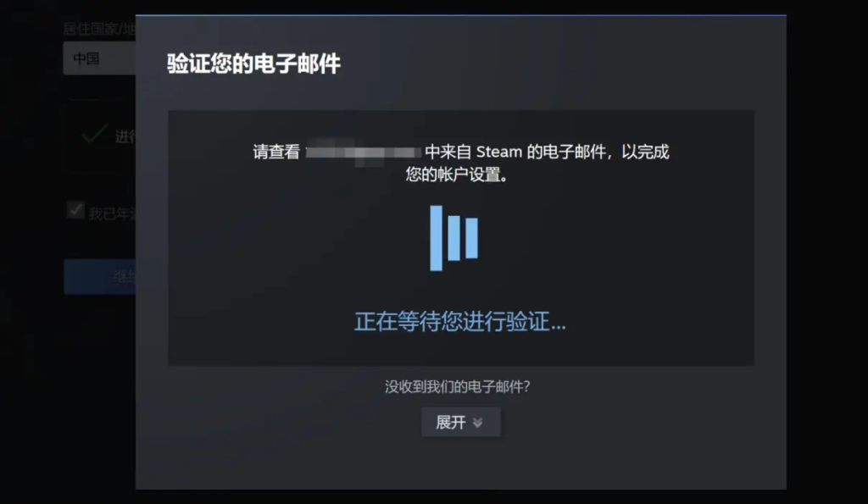
Task: Click the middle bar of the loading spinner
Action: click(454, 238)
